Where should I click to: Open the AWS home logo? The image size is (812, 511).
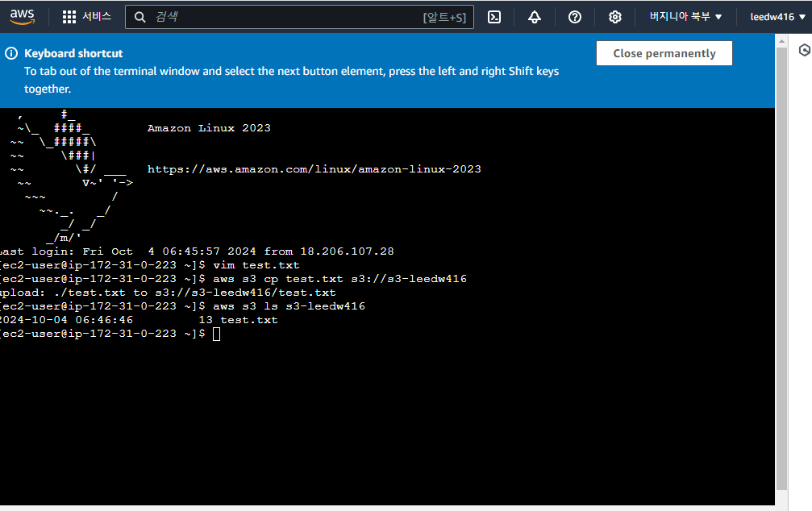point(23,17)
